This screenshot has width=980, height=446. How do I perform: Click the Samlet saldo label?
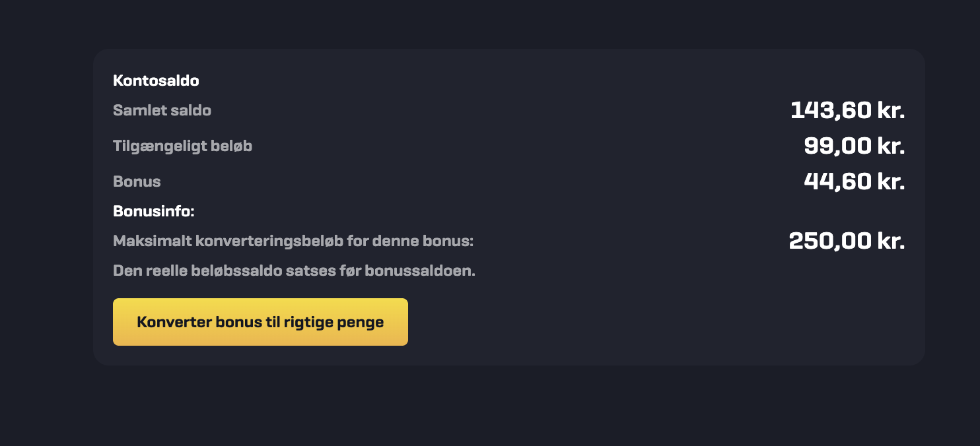coord(162,110)
